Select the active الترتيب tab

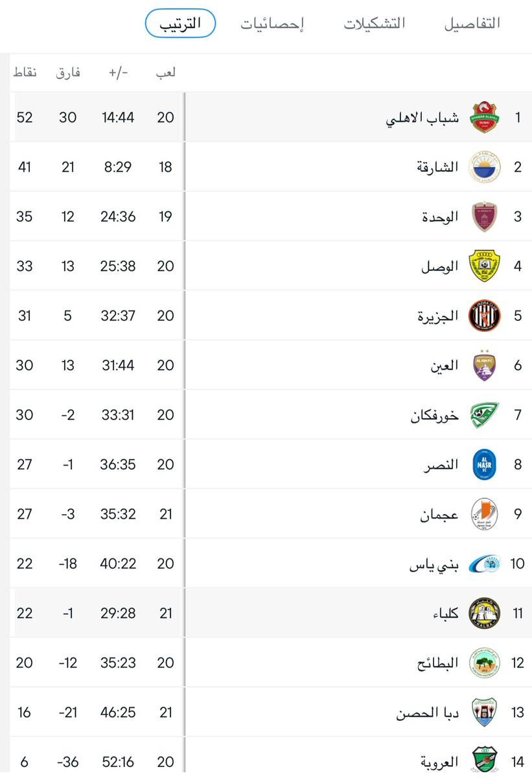180,23
